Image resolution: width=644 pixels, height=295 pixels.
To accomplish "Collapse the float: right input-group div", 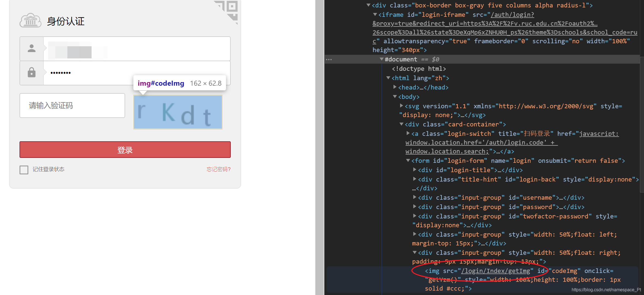I will [415, 252].
